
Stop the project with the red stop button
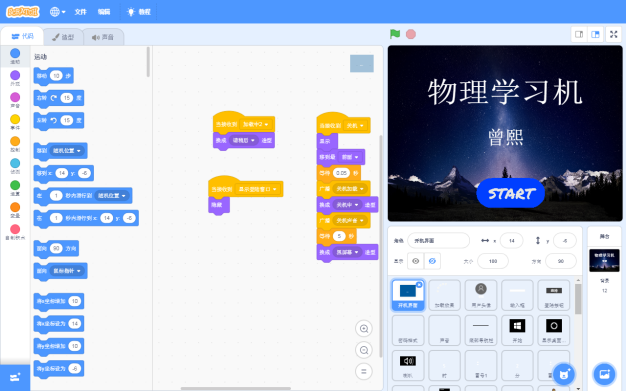click(x=411, y=34)
